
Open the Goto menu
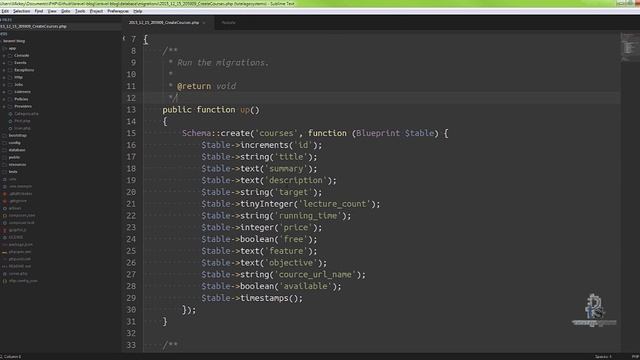(x=66, y=11)
